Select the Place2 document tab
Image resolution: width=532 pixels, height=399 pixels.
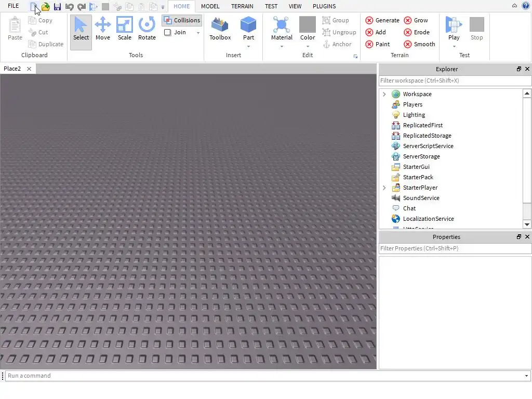[12, 69]
